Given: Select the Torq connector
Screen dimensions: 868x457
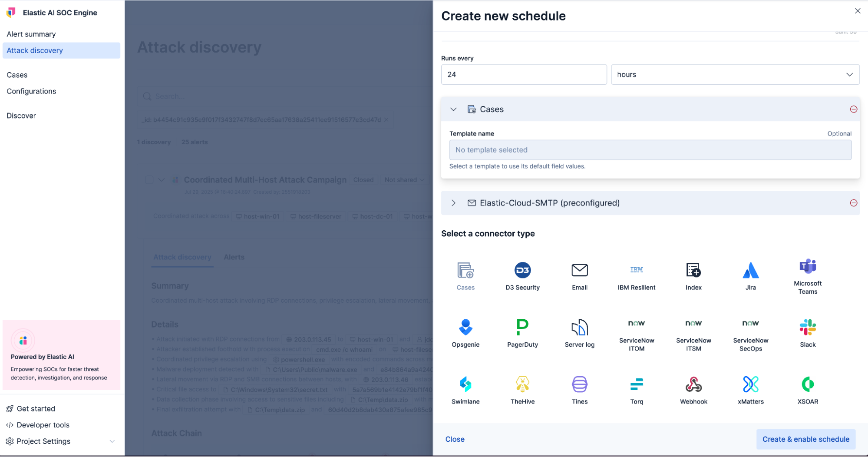Looking at the screenshot, I should click(637, 390).
